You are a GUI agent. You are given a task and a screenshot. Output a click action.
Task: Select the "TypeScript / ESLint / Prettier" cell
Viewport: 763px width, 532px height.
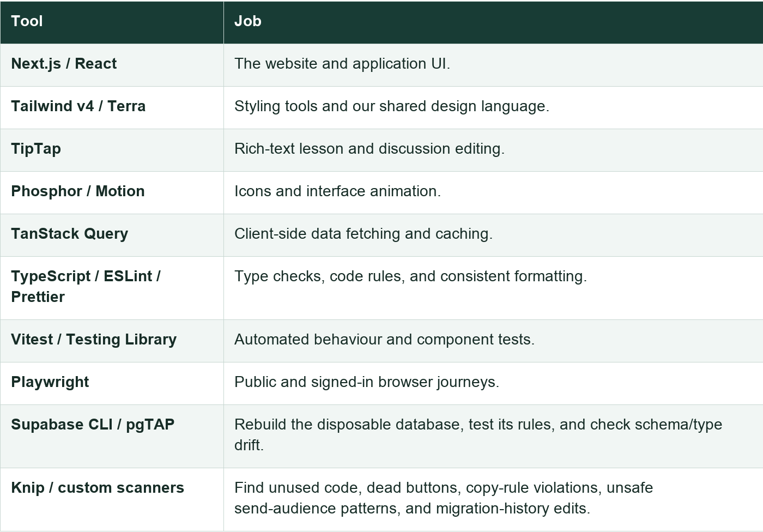pyautogui.click(x=112, y=288)
